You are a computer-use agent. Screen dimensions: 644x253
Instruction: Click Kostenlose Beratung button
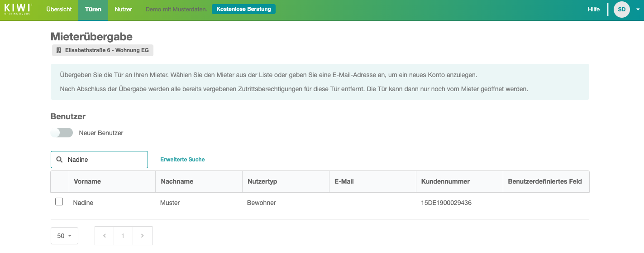[x=243, y=9]
